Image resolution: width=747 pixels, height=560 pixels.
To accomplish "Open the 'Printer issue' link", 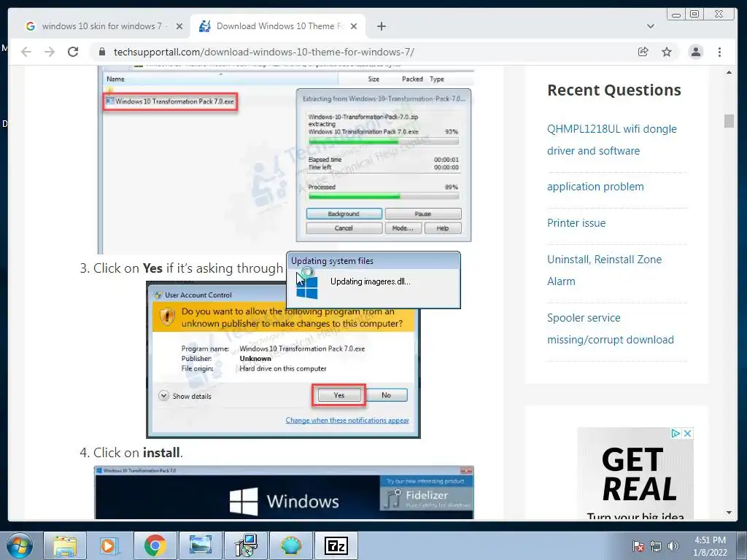I will (576, 223).
